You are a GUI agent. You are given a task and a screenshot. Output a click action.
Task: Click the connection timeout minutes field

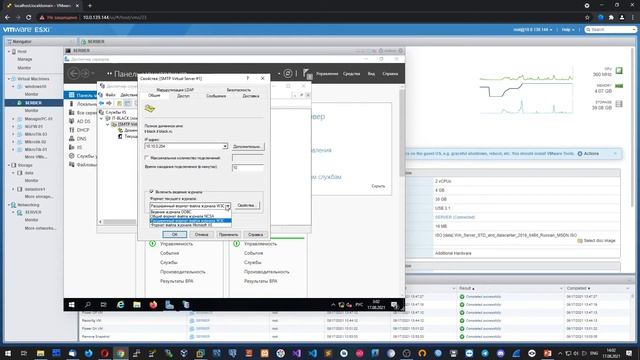click(x=248, y=168)
